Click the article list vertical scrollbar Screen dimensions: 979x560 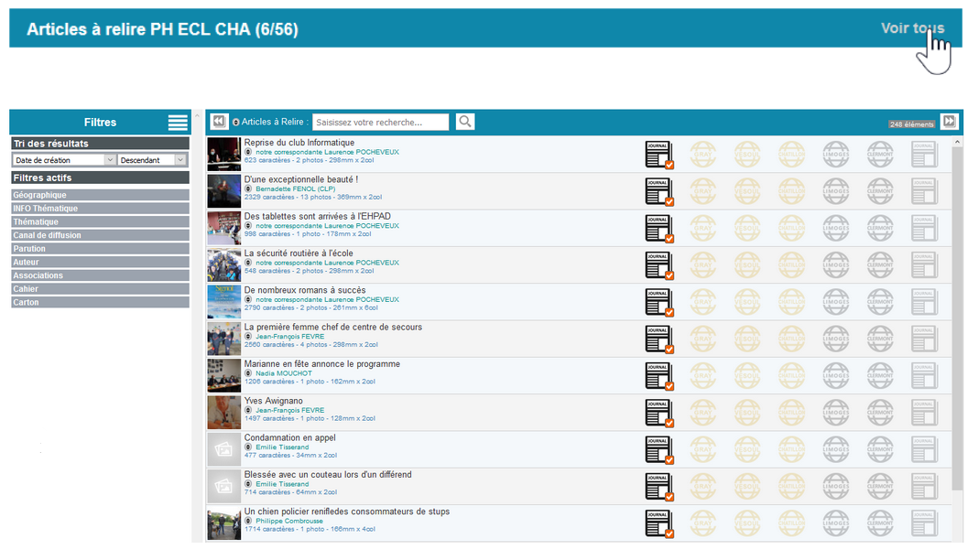958,320
